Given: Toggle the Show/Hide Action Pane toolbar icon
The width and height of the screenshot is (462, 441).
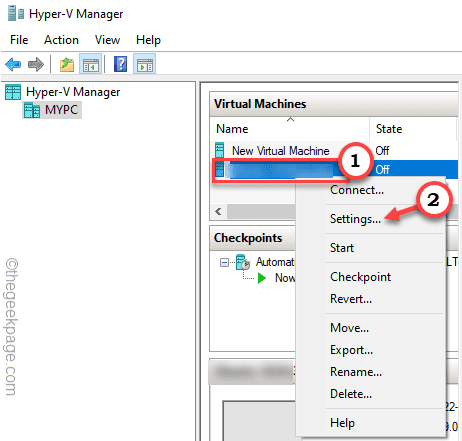Looking at the screenshot, I should click(x=145, y=64).
